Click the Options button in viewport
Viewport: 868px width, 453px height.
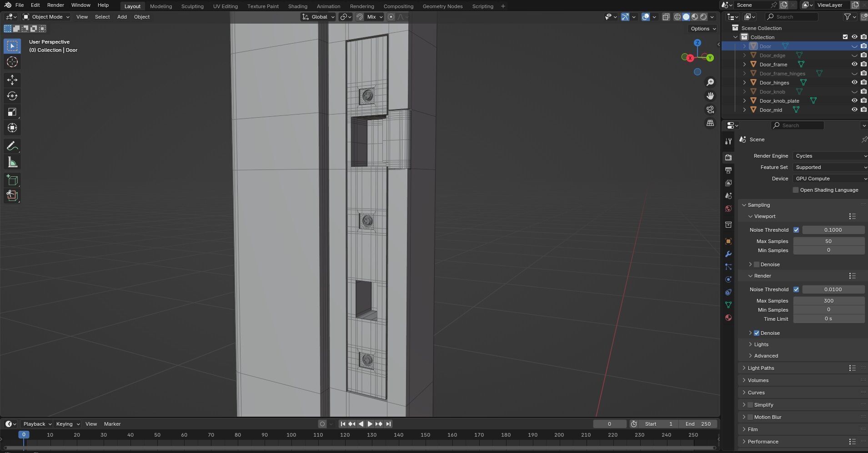pyautogui.click(x=703, y=29)
